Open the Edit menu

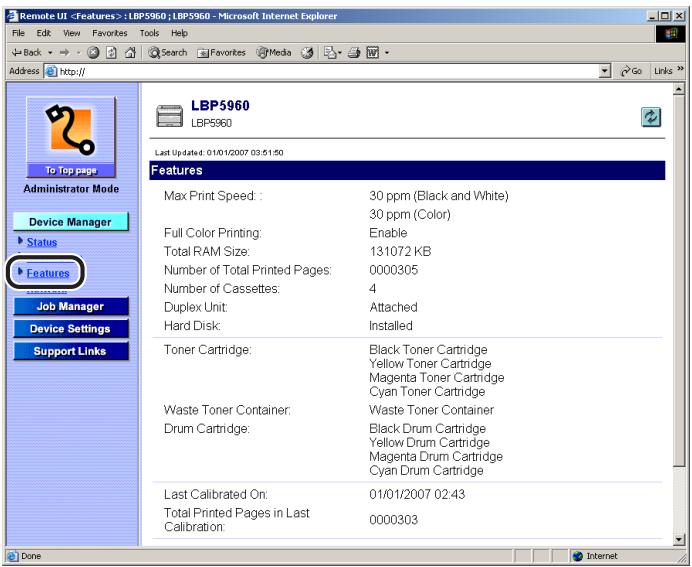(x=44, y=33)
